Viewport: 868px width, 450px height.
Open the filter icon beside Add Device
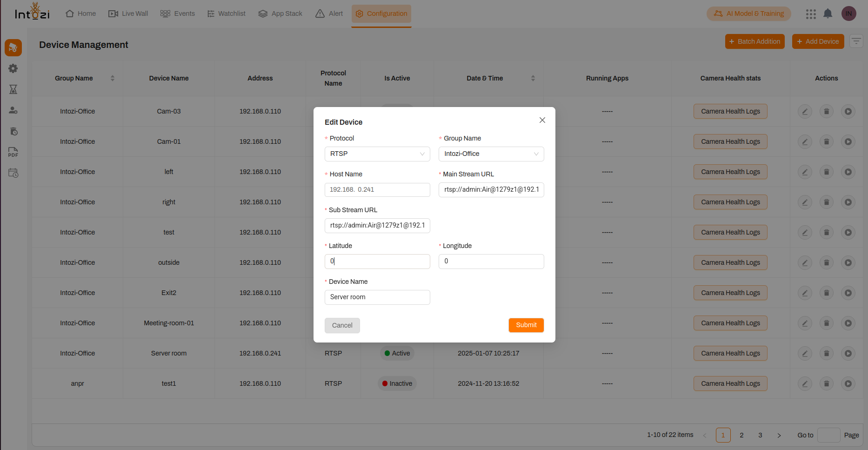click(856, 41)
